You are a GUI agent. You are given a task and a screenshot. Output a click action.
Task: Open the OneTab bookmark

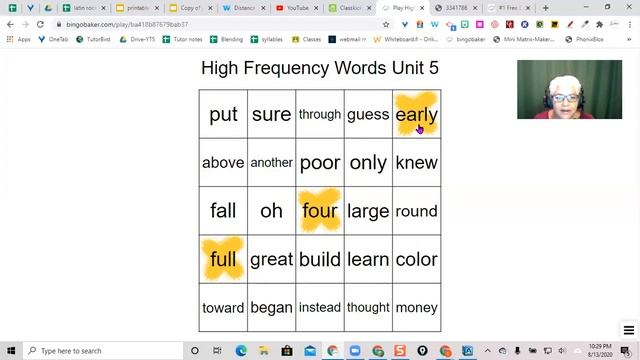(x=53, y=39)
